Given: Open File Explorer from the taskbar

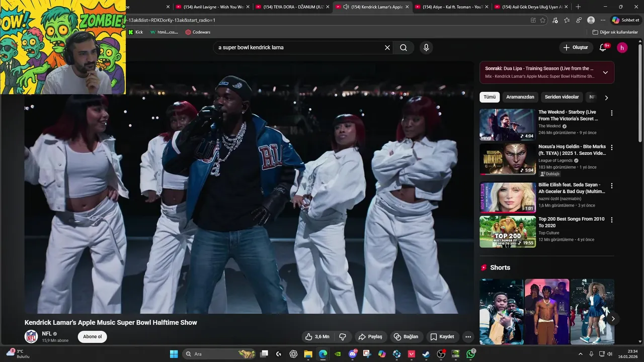Looking at the screenshot, I should 308,354.
